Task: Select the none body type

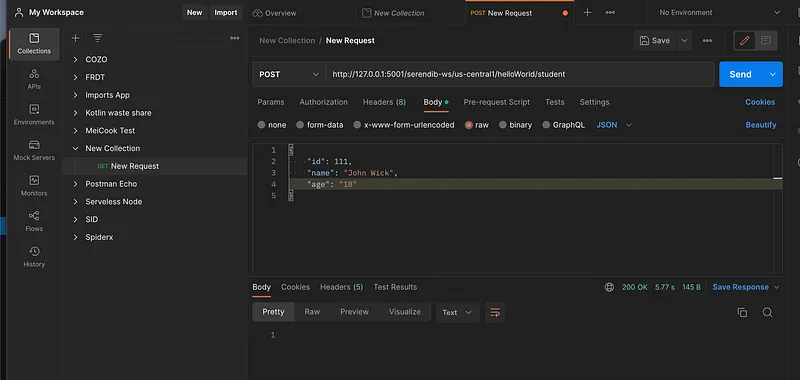Action: [272, 125]
